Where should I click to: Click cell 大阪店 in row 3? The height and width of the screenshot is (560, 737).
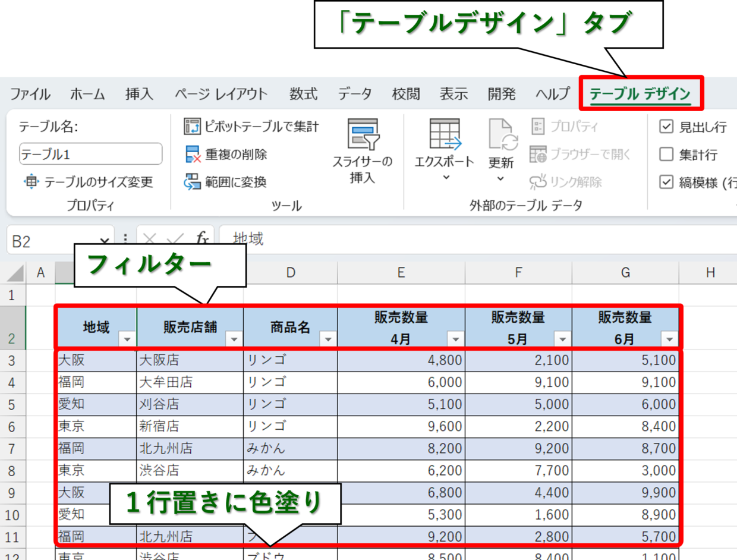(190, 360)
